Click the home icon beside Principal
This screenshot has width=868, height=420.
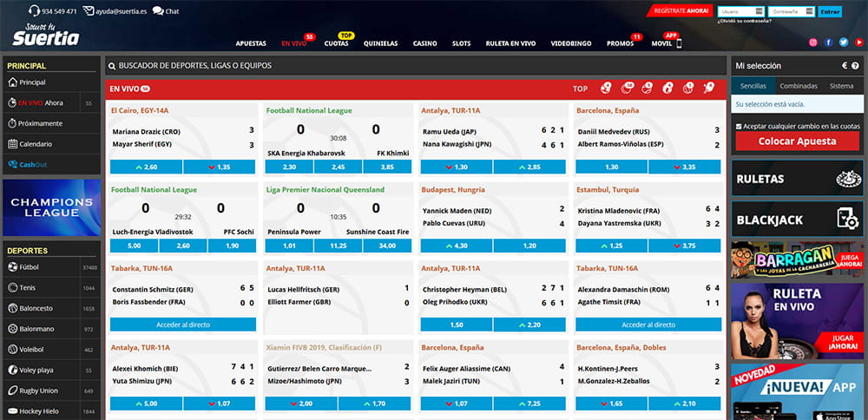[x=13, y=82]
